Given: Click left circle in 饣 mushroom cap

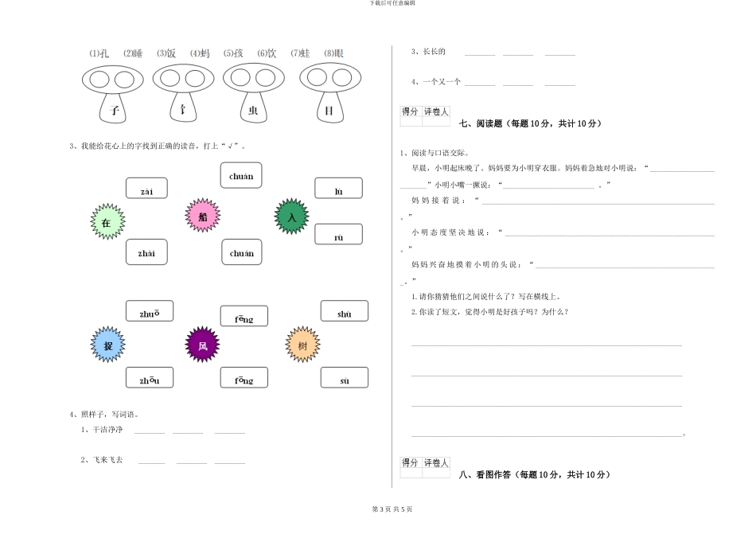Looking at the screenshot, I should [170, 78].
